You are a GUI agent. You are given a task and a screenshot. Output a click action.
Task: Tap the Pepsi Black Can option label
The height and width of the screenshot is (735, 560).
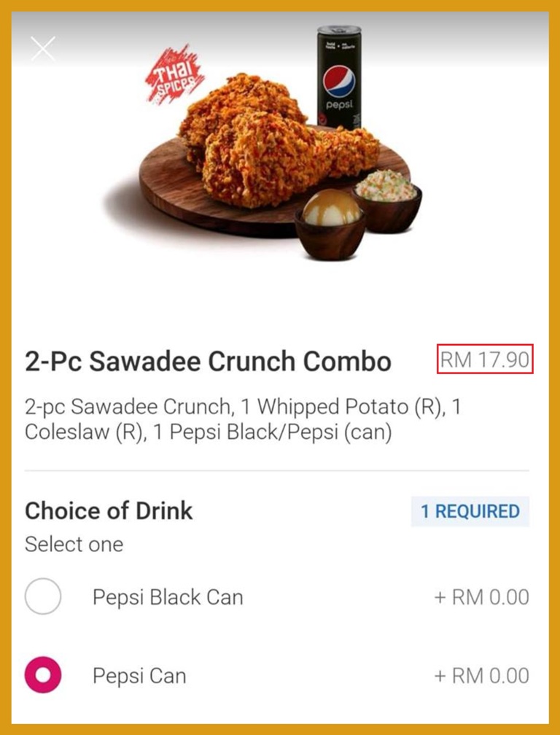pyautogui.click(x=168, y=597)
